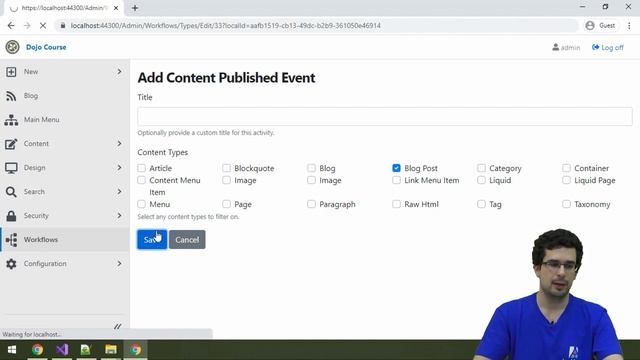Check the Tag content type
This screenshot has width=640, height=360.
tap(481, 204)
